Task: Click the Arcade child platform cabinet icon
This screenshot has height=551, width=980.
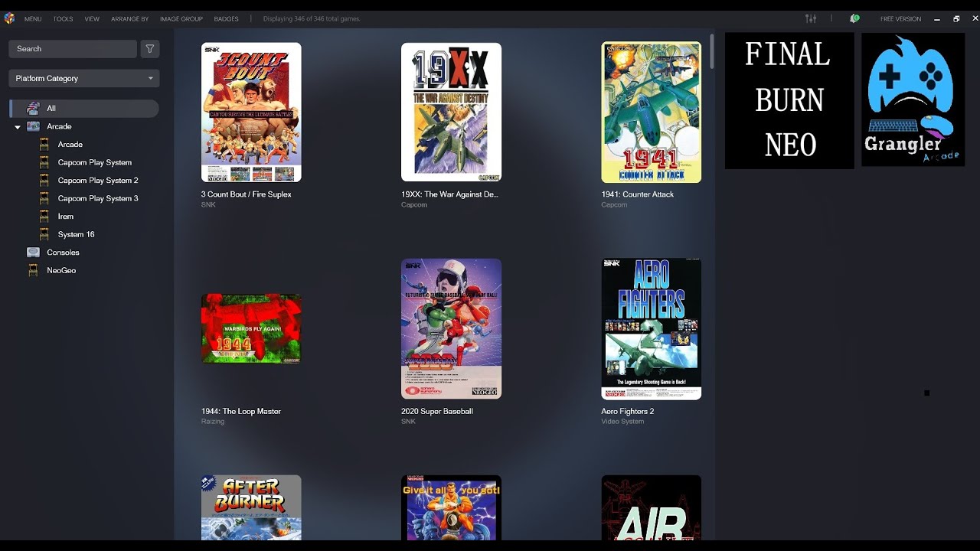Action: click(x=44, y=144)
